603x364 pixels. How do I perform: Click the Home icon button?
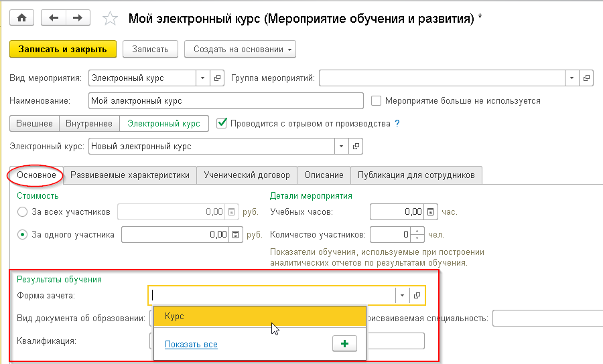click(x=21, y=18)
